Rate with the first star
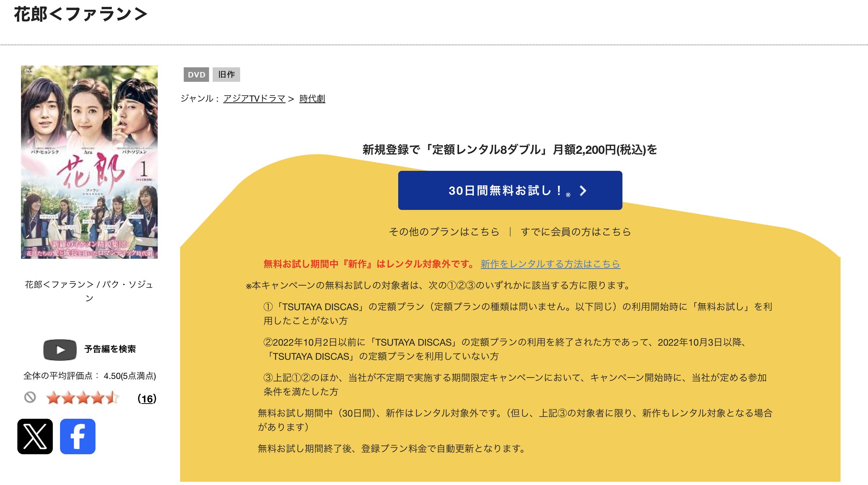This screenshot has width=868, height=485. 54,398
